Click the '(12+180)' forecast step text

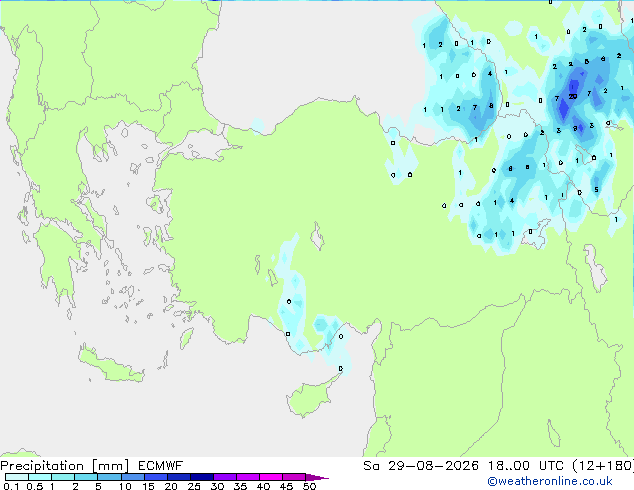click(x=603, y=466)
